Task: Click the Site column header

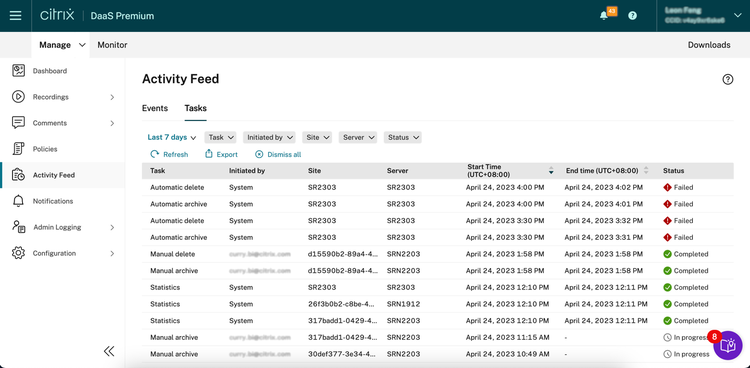Action: click(x=314, y=170)
